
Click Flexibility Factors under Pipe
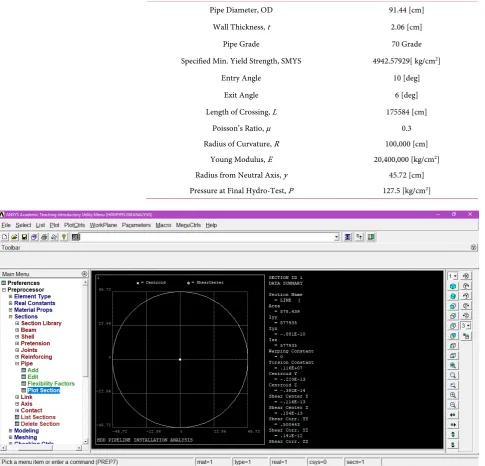pyautogui.click(x=51, y=383)
